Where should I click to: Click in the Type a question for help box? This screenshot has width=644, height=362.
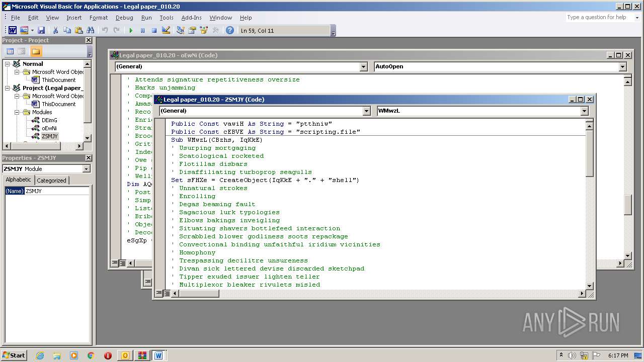(x=599, y=17)
